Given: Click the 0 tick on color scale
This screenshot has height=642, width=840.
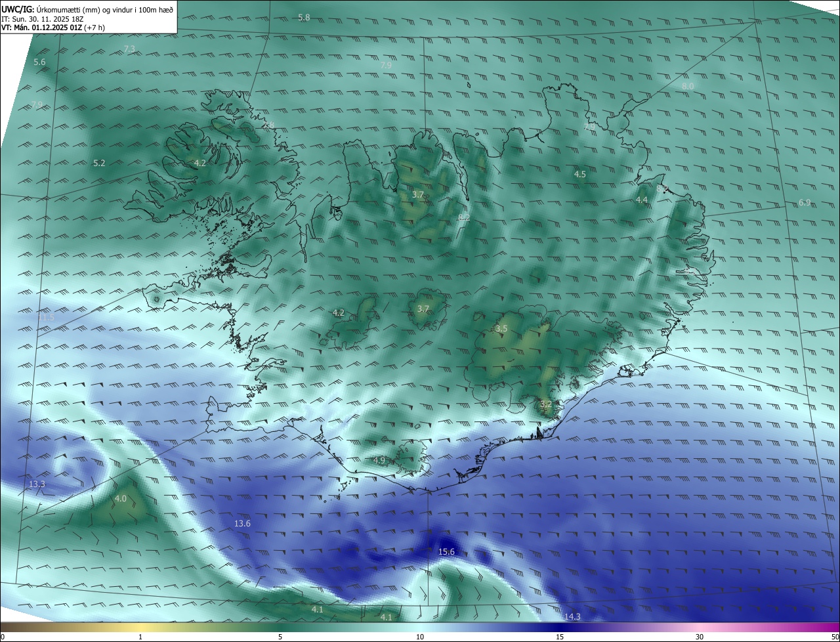Looking at the screenshot, I should click(3, 637).
